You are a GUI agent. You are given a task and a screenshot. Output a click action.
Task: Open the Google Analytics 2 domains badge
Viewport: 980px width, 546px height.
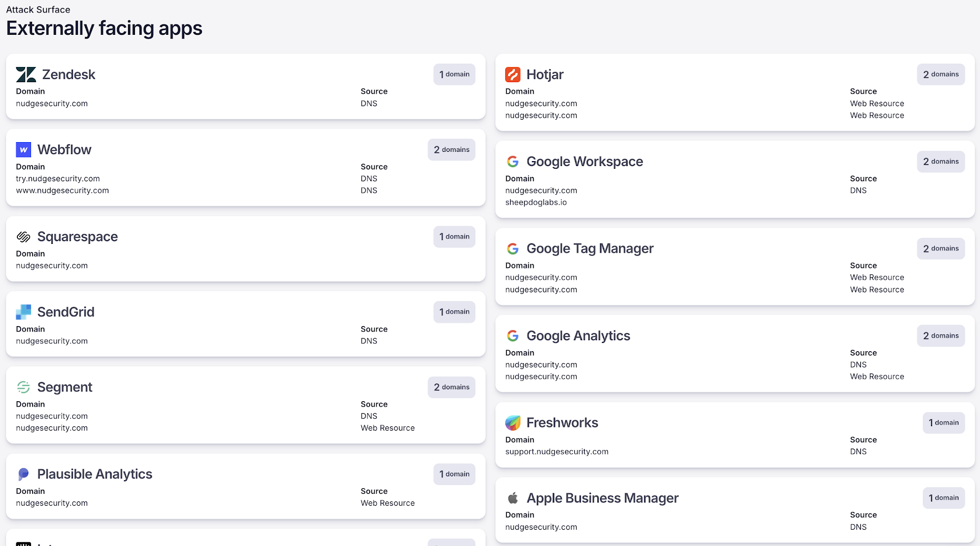941,336
